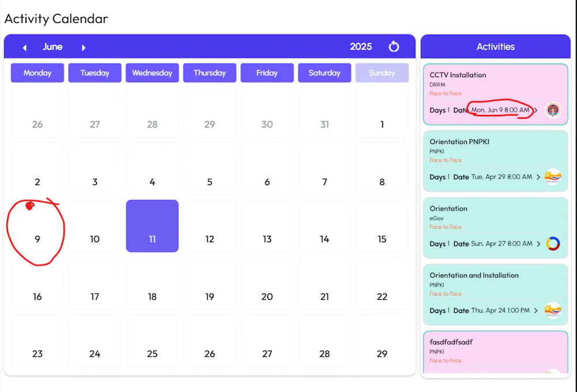Select June 4 date cell

tap(152, 169)
